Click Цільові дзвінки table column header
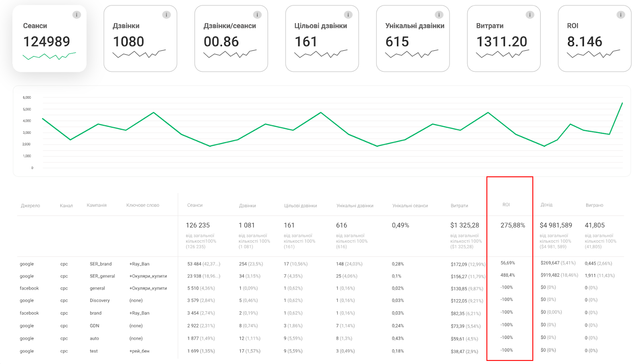 300,206
